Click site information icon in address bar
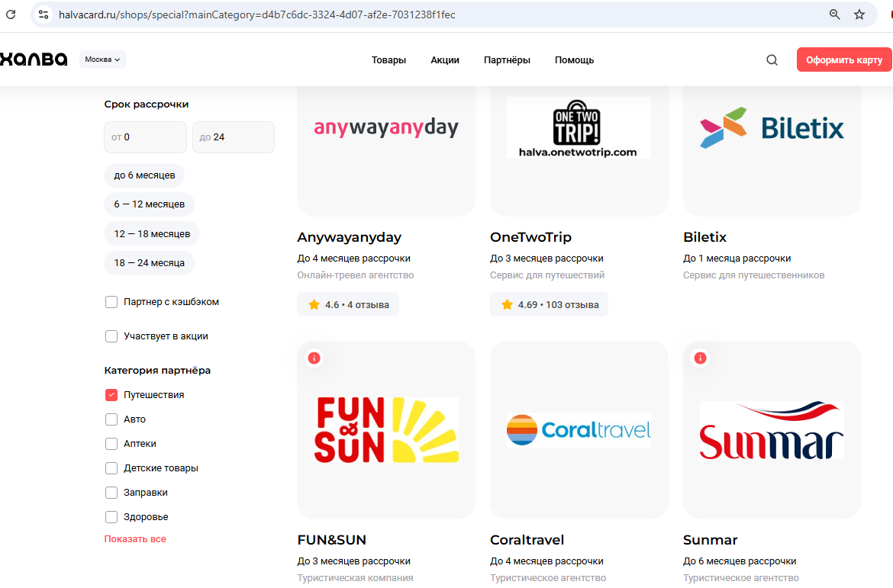 pyautogui.click(x=44, y=14)
